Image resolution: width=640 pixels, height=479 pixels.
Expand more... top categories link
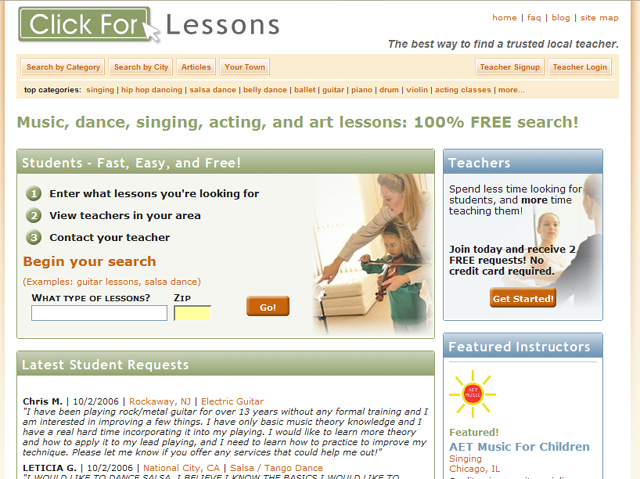coord(511,90)
